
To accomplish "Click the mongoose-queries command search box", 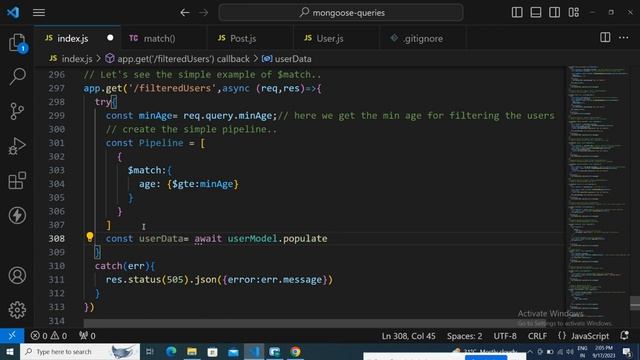I will 341,13.
